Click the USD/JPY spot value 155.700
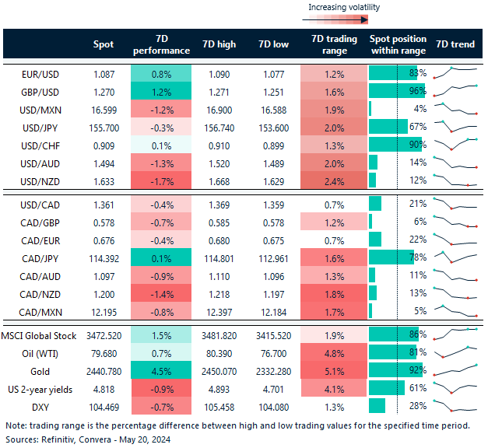 coord(103,126)
